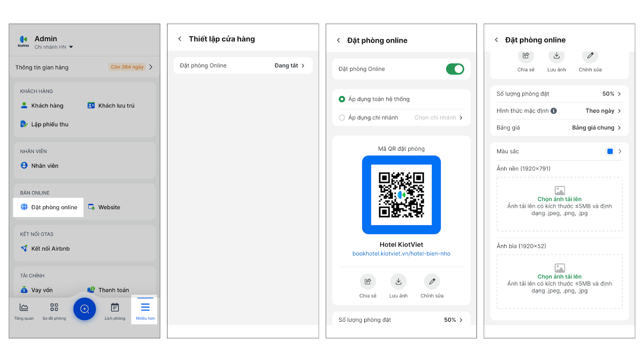The width and height of the screenshot is (644, 362).
Task: Open bookhotel.kiotviet.vn/hotel-bien-nho link
Action: click(401, 253)
